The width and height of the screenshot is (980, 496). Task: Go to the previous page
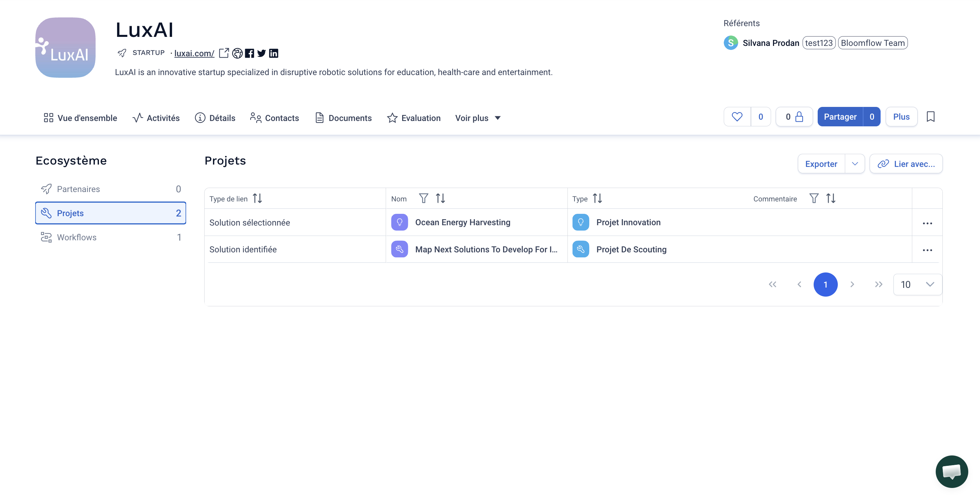(799, 284)
